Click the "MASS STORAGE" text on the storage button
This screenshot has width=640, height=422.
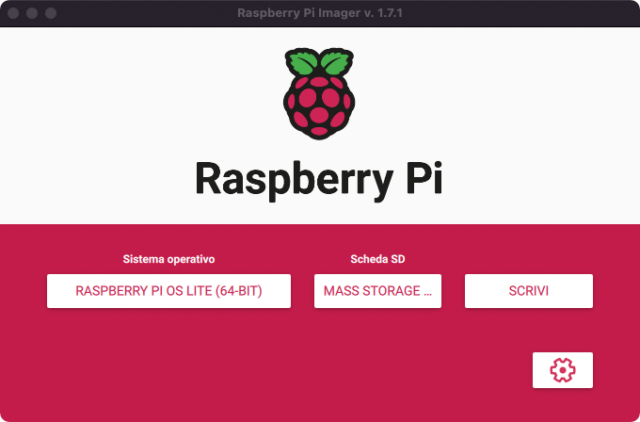pos(367,291)
